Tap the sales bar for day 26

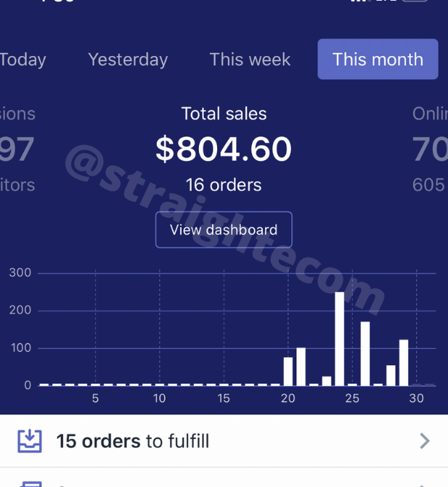(x=365, y=353)
